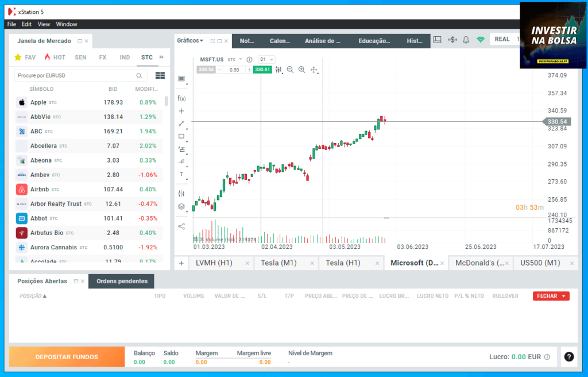The height and width of the screenshot is (377, 588).
Task: Switch to LVMH (H1) chart tab
Action: click(x=214, y=263)
